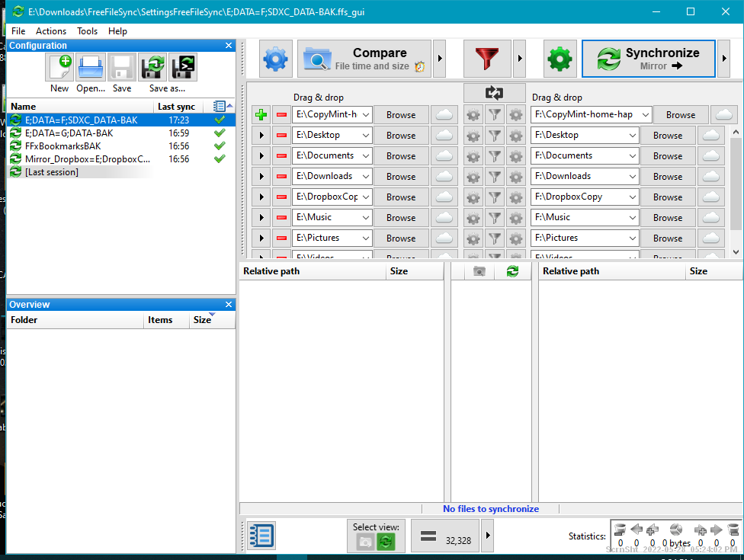Open the Actions menu
Image resolution: width=744 pixels, height=560 pixels.
click(51, 31)
